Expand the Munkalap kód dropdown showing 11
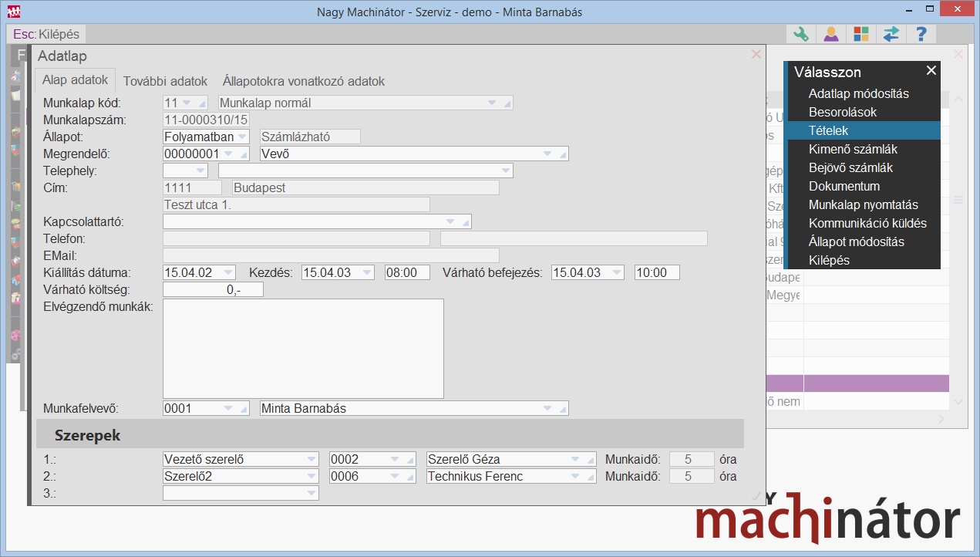The image size is (980, 557). (x=185, y=103)
